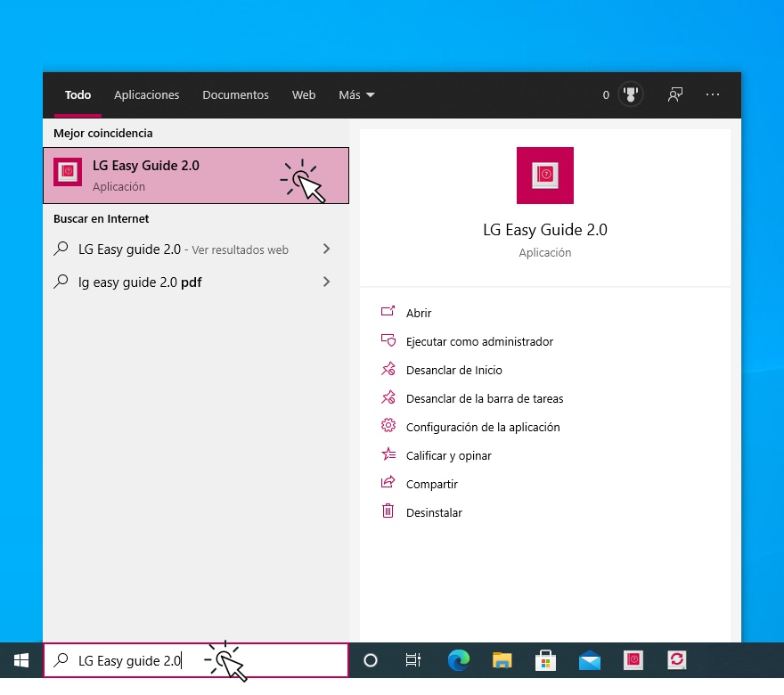Click the trash icon next to Desinstalar
The width and height of the screenshot is (784, 695).
388,511
